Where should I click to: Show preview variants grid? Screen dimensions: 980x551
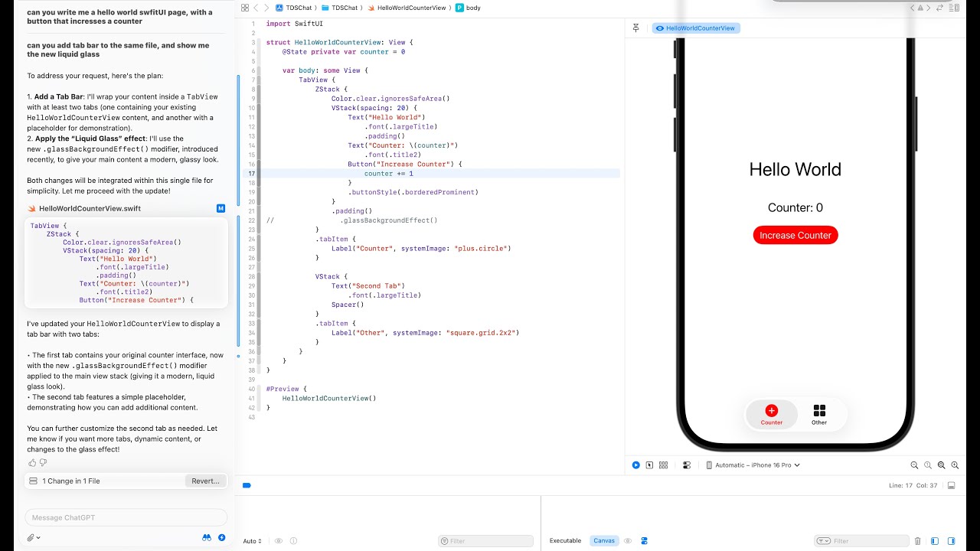(x=663, y=465)
